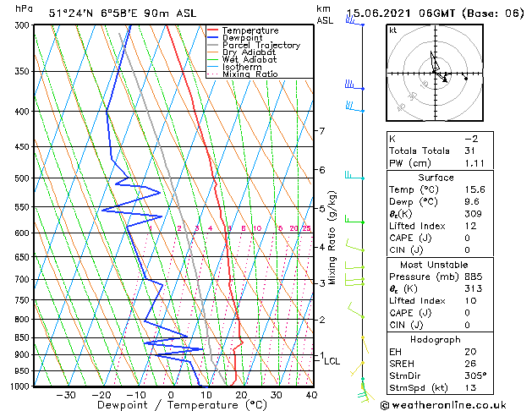
Task: Click the 'StmSpd (kt)' value 13
Action: [x=470, y=387]
